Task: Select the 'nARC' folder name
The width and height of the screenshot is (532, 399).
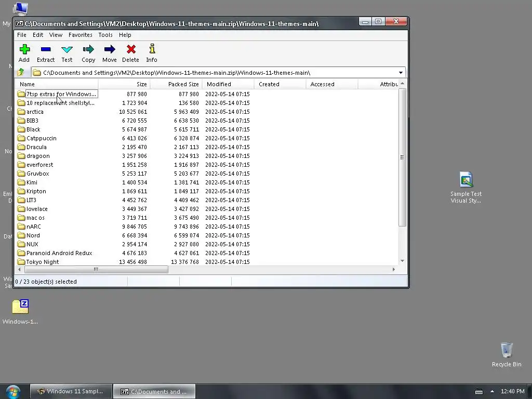Action: [34, 227]
